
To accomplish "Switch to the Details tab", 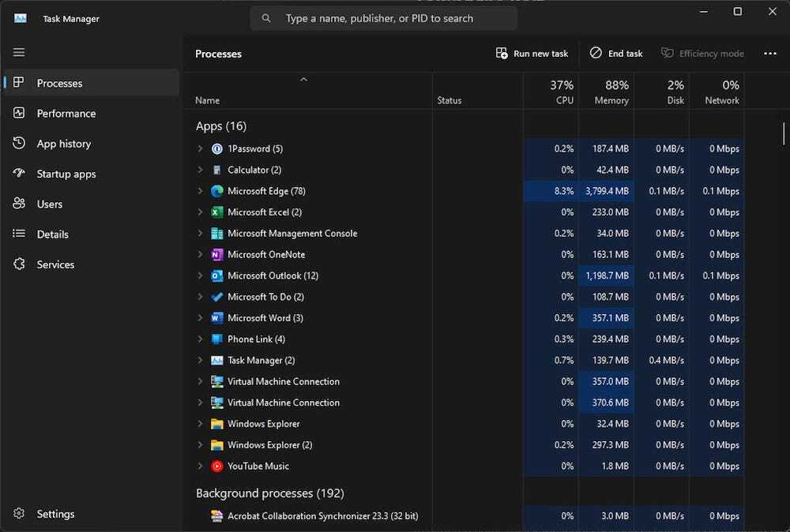I will (x=52, y=234).
